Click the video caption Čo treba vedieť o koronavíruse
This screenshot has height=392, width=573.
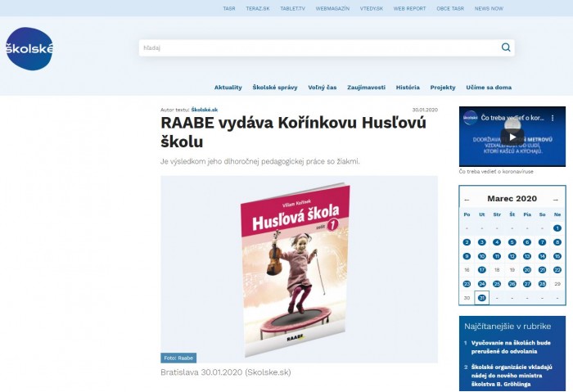click(496, 171)
